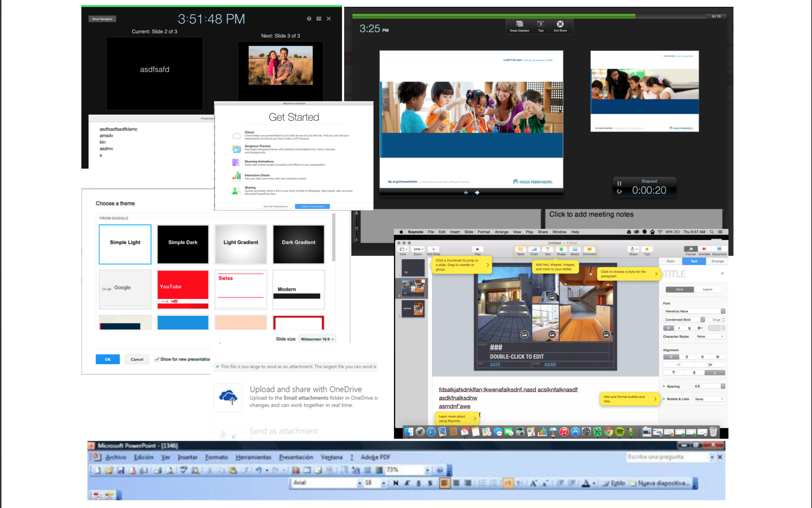Open Spotlight search in the Mac menu bar

coord(712,232)
